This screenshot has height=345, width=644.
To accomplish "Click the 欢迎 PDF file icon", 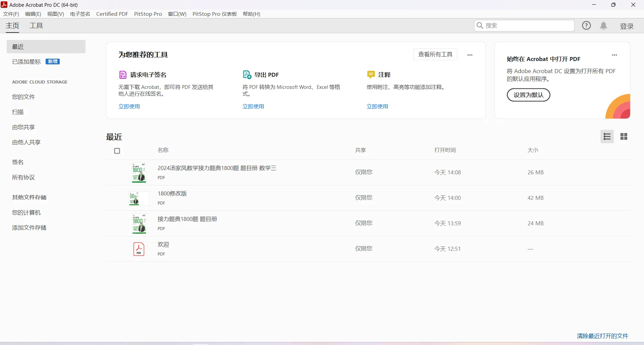I will [139, 249].
